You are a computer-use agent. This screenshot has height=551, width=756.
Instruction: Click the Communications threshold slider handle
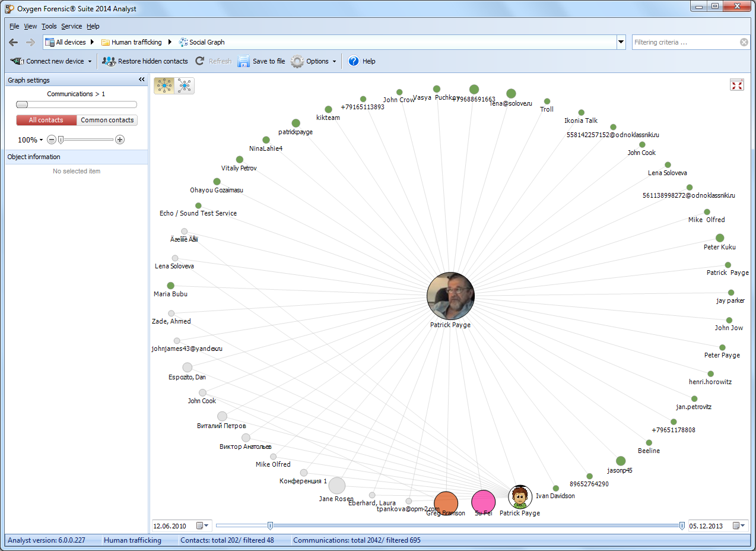[x=22, y=104]
